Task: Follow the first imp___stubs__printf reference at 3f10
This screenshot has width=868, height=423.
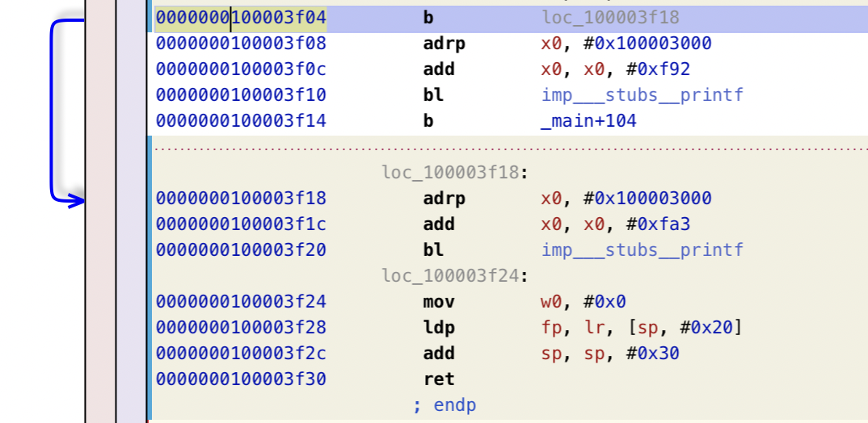Action: [642, 95]
